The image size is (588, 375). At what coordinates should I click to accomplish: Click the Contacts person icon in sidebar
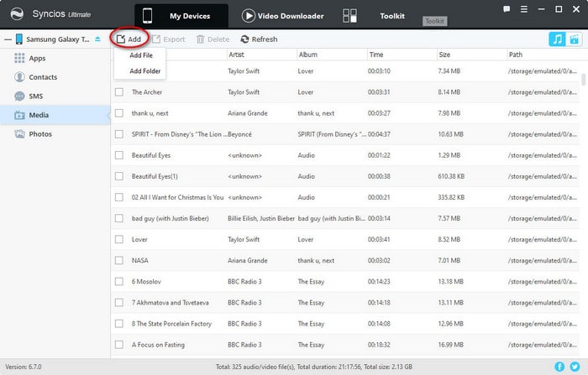coord(19,77)
